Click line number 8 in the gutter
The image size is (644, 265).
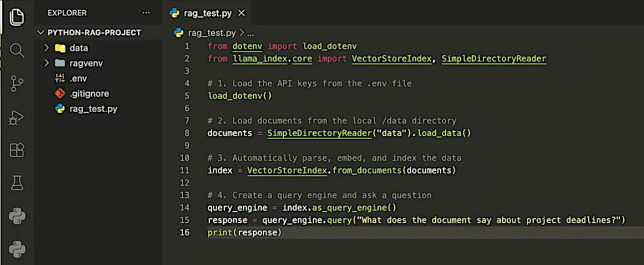187,133
